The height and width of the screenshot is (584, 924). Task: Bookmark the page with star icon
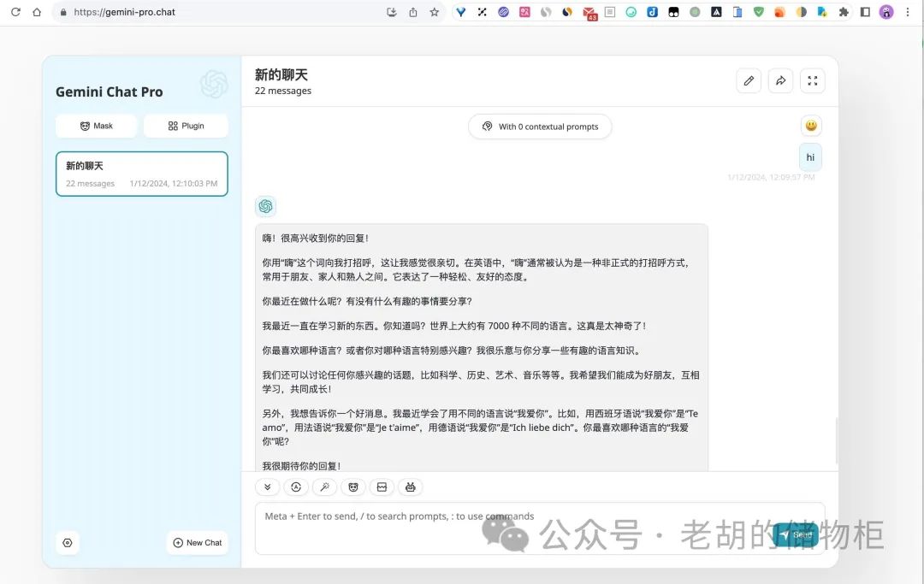[x=435, y=12]
